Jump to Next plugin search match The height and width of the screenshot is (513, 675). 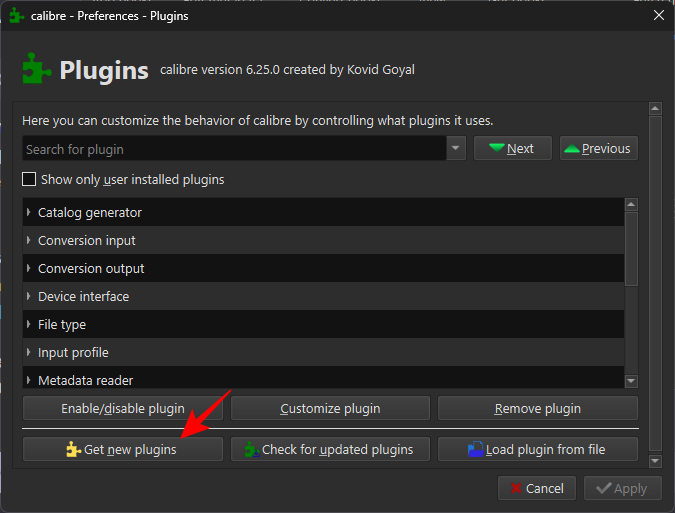pyautogui.click(x=513, y=148)
